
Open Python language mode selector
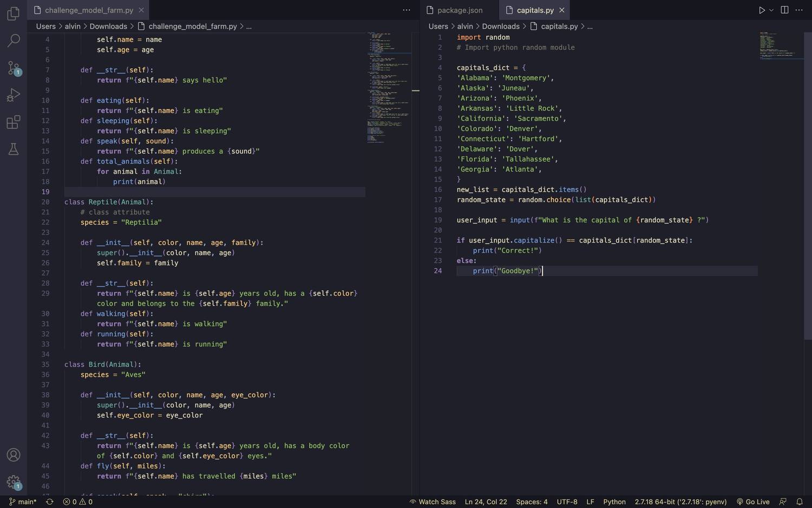pos(614,502)
